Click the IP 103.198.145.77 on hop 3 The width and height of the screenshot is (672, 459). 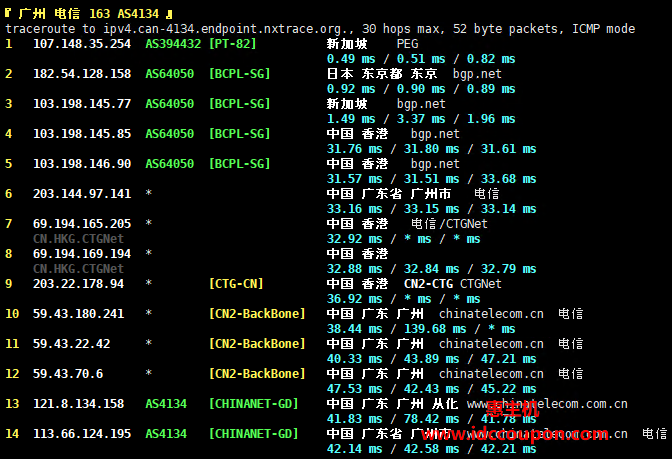click(82, 104)
